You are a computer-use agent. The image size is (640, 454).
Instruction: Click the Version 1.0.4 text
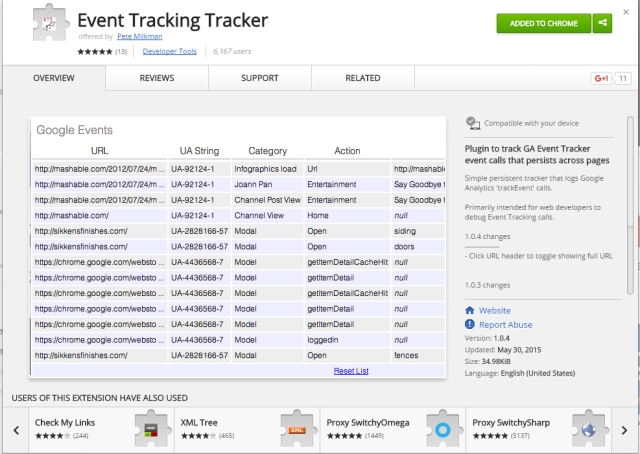[x=487, y=338]
